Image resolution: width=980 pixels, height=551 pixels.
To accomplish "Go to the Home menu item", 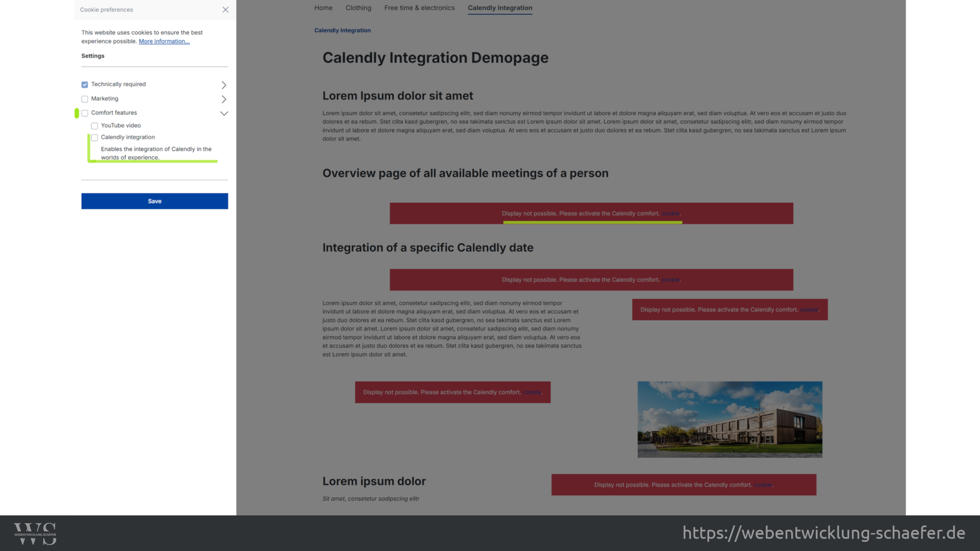I will pyautogui.click(x=323, y=8).
